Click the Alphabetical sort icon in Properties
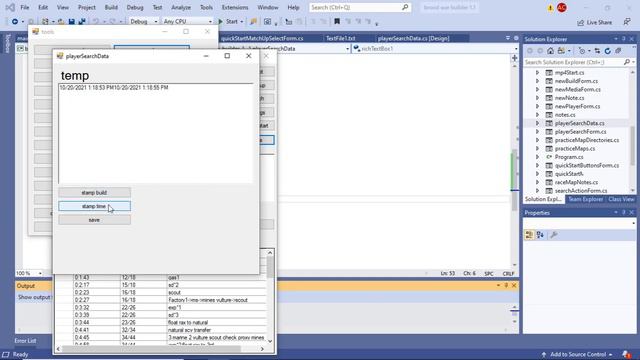 pos(540,235)
